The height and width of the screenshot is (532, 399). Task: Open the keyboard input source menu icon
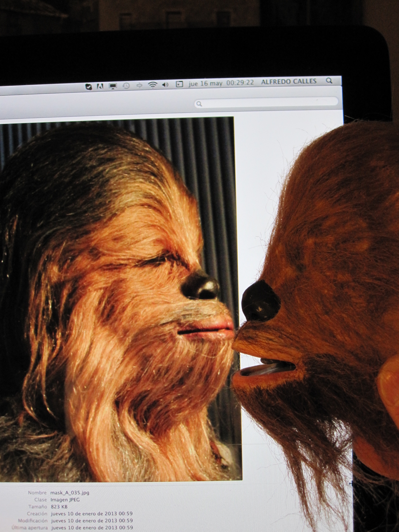pyautogui.click(x=179, y=84)
